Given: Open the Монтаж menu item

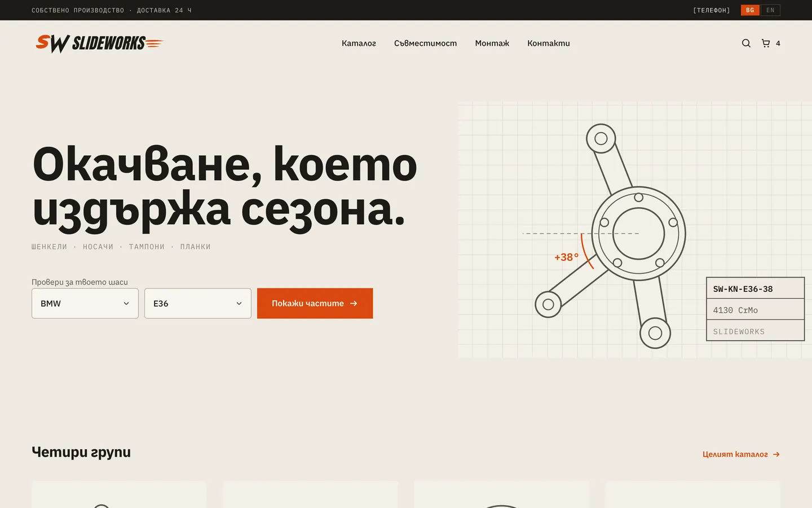Looking at the screenshot, I should tap(492, 43).
